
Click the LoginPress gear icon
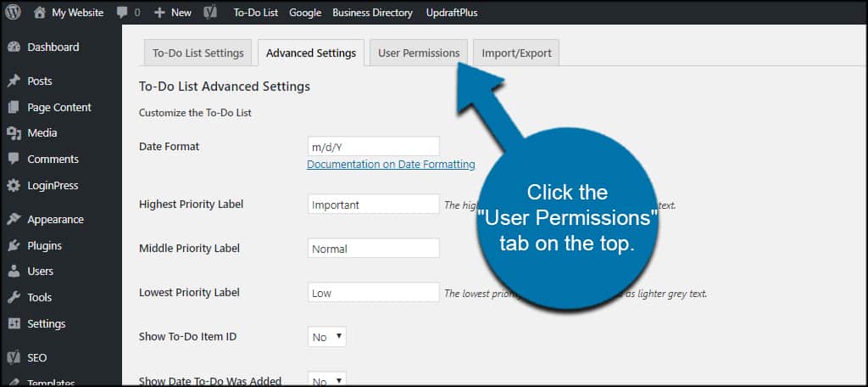point(14,186)
